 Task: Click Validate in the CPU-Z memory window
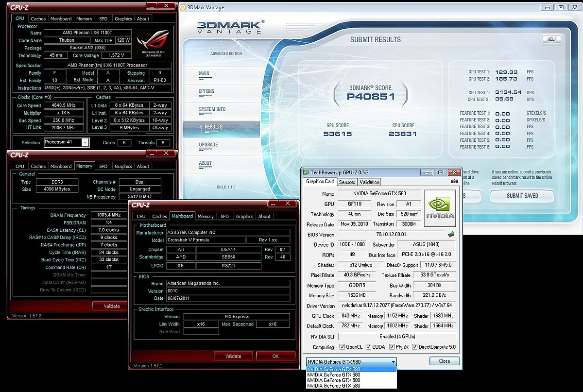click(112, 306)
